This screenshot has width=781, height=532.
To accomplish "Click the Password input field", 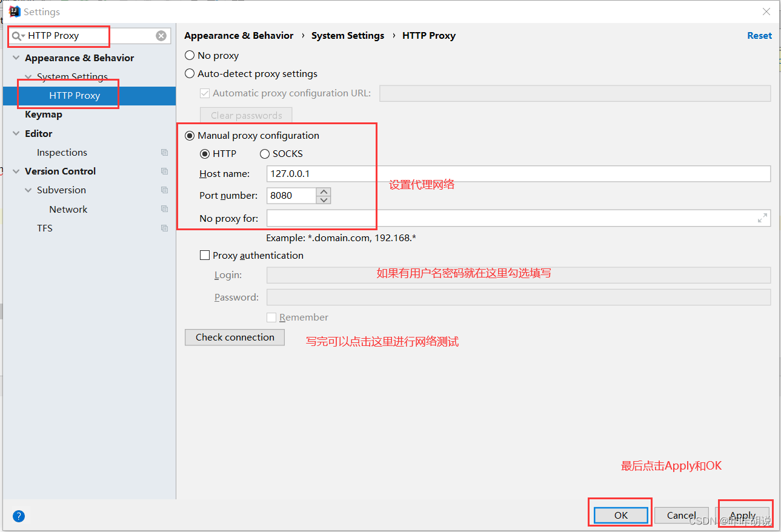I will click(x=519, y=298).
